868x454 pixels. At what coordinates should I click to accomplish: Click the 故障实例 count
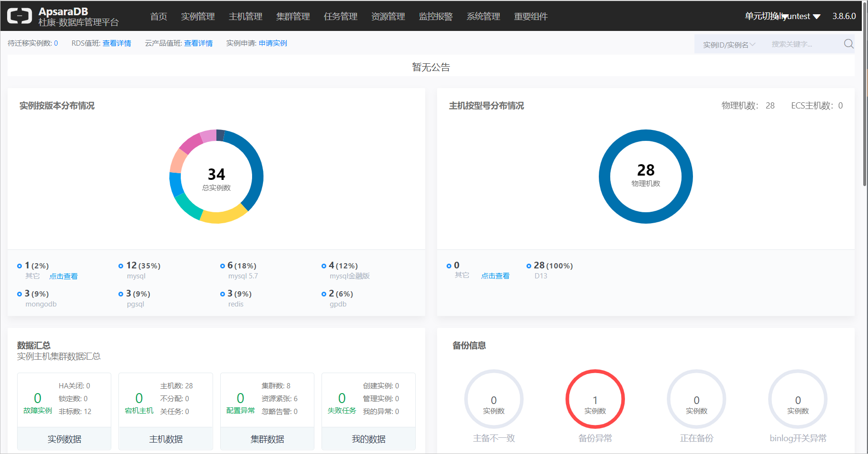pos(38,398)
